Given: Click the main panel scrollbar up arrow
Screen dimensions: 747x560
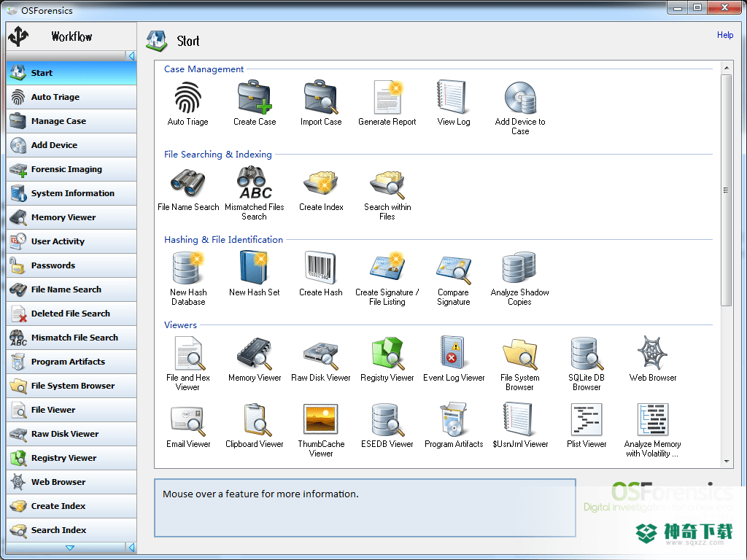Looking at the screenshot, I should 727,68.
